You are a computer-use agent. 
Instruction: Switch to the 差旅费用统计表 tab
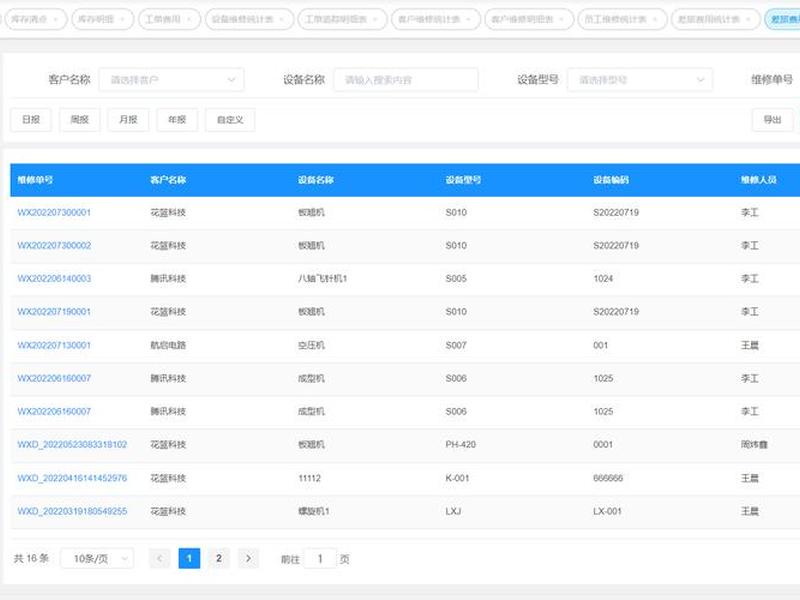716,19
